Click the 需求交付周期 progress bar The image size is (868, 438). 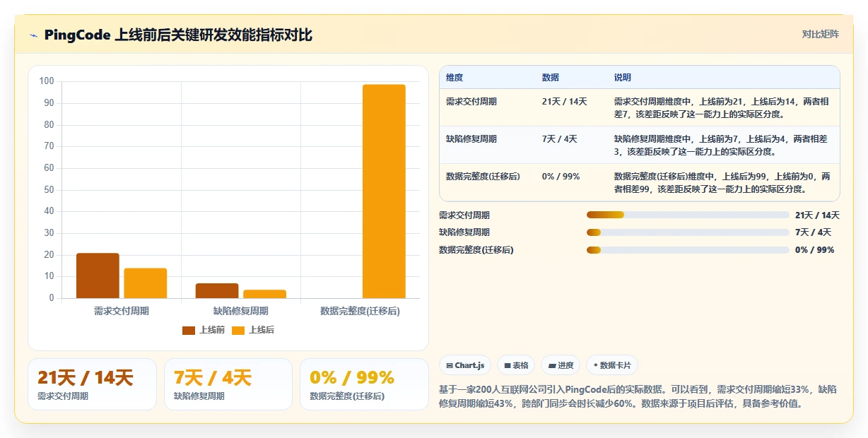[x=688, y=215]
